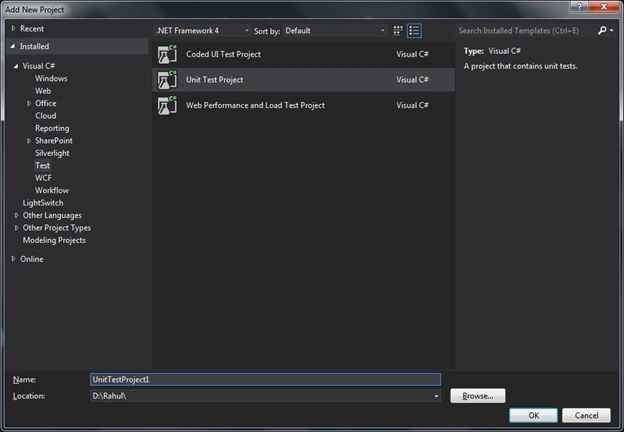Switch to small icons grid view
The image size is (624, 432).
click(x=398, y=31)
